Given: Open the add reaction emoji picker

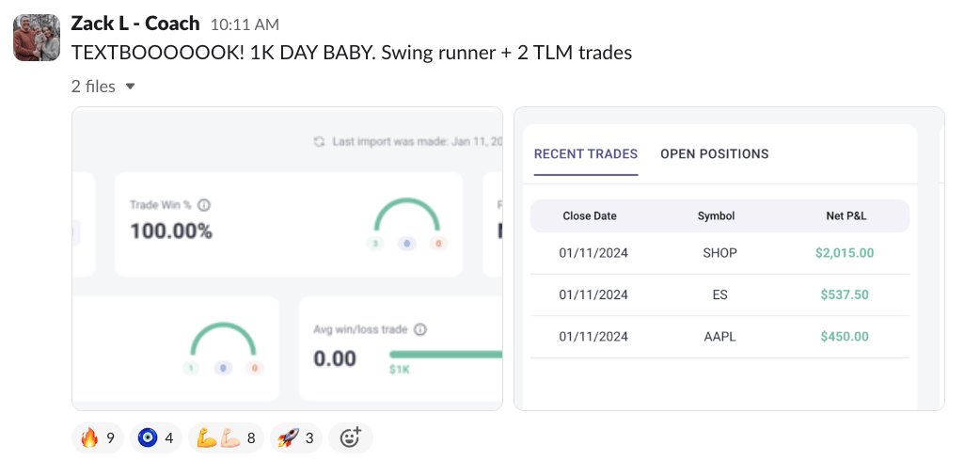Looking at the screenshot, I should 350,437.
